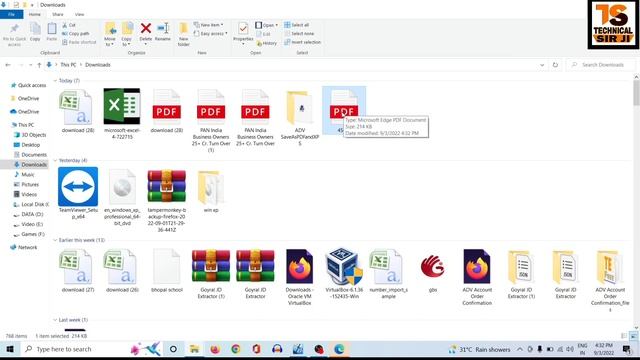
Task: Switch to the Share ribbon tab
Action: pyautogui.click(x=58, y=14)
